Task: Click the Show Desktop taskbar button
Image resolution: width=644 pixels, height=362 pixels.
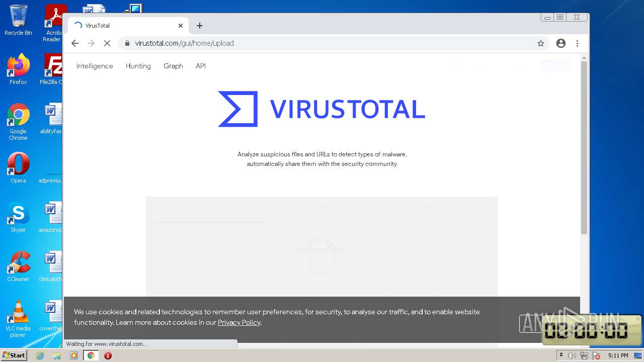Action: point(638,355)
